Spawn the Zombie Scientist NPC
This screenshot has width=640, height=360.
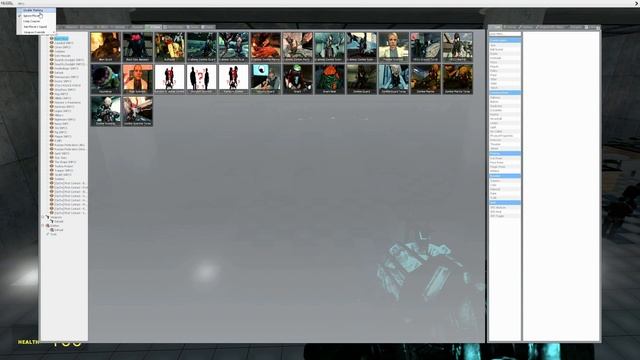click(x=106, y=111)
